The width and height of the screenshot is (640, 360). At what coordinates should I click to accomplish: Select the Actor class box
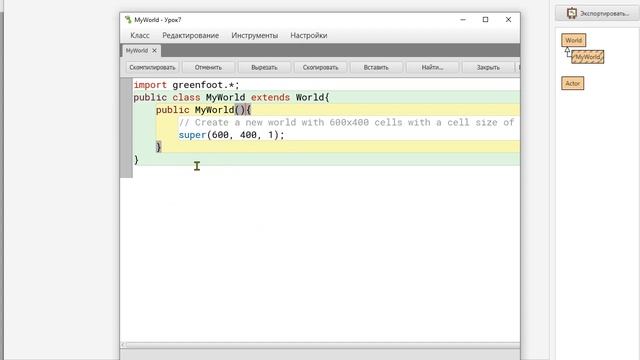[573, 83]
